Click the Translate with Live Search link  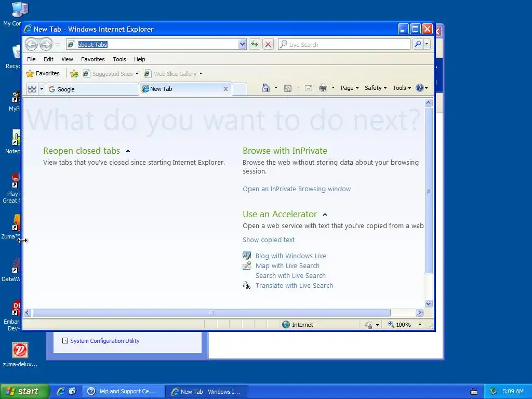(294, 285)
